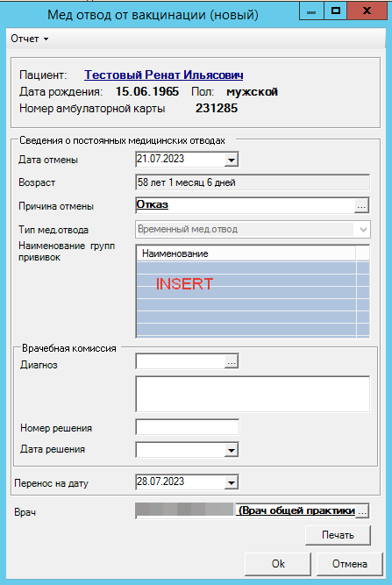Expand the Тип мед.отвода combo box
The height and width of the screenshot is (585, 392).
[363, 230]
